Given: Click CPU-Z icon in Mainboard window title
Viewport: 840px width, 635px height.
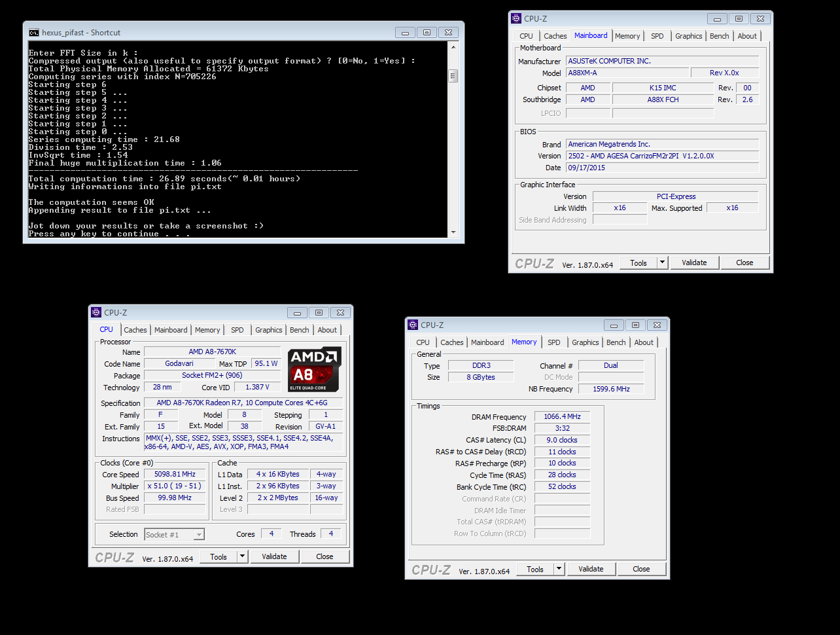Looking at the screenshot, I should coord(516,18).
